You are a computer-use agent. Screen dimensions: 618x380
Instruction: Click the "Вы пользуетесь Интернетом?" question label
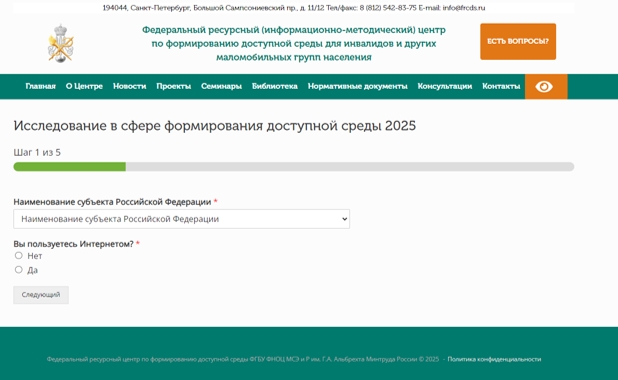(x=73, y=244)
